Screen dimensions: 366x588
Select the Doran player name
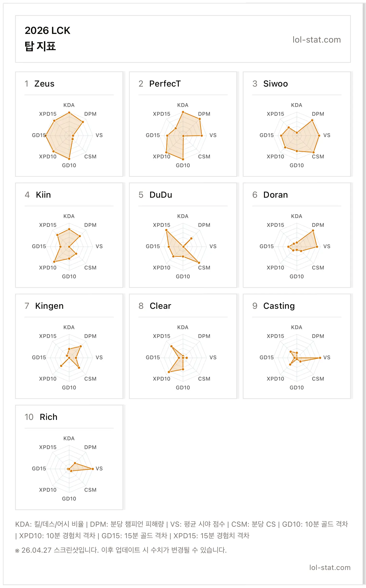275,195
